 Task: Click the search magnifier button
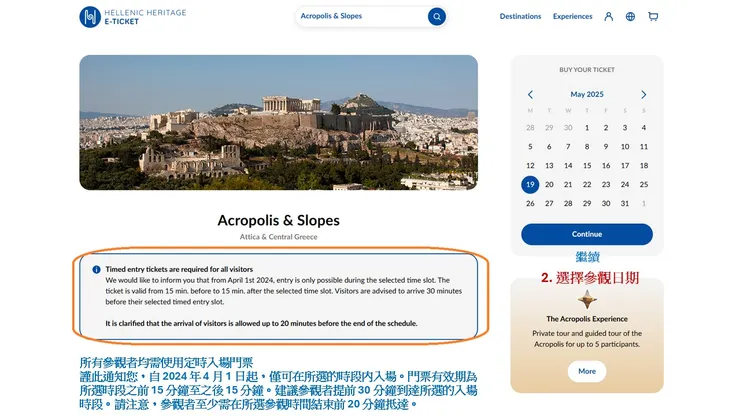(x=437, y=17)
